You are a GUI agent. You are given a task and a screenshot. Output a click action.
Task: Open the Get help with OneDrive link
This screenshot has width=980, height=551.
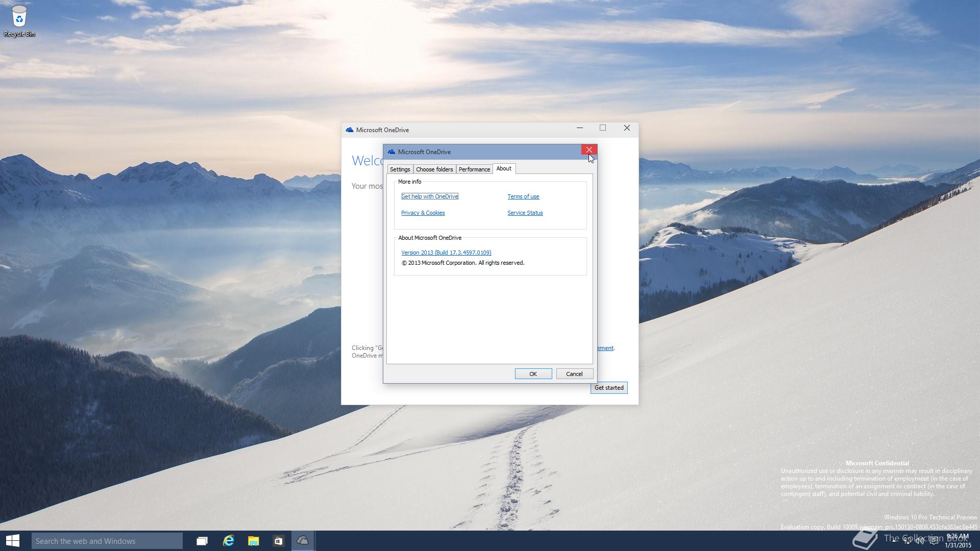coord(430,196)
